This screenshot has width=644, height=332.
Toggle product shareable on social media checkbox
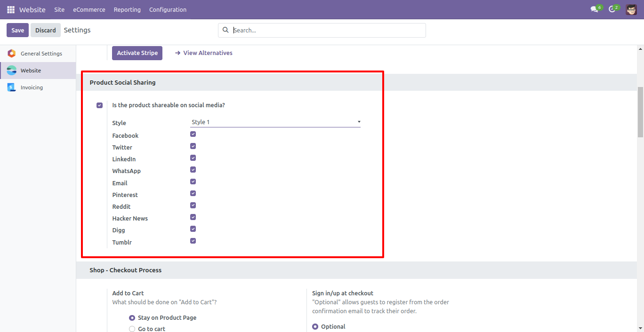click(99, 105)
